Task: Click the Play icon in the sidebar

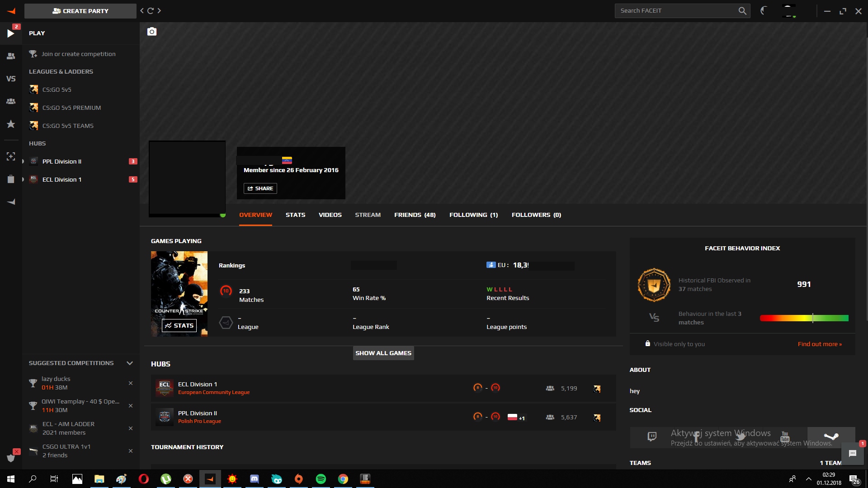Action: click(11, 33)
